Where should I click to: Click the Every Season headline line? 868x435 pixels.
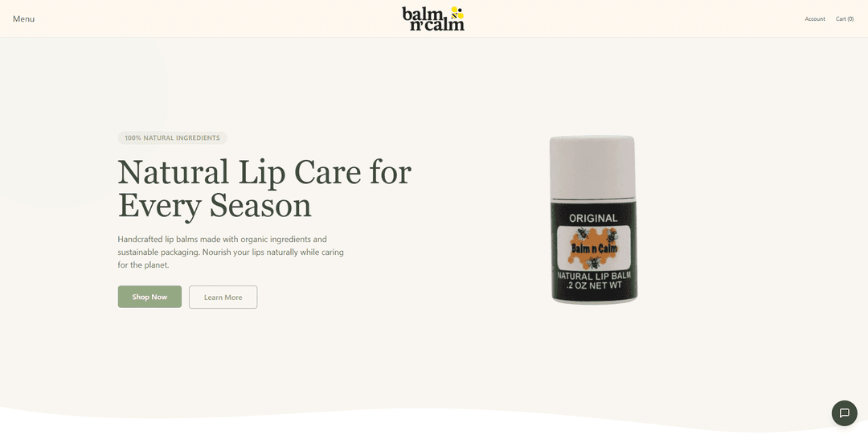click(x=215, y=205)
